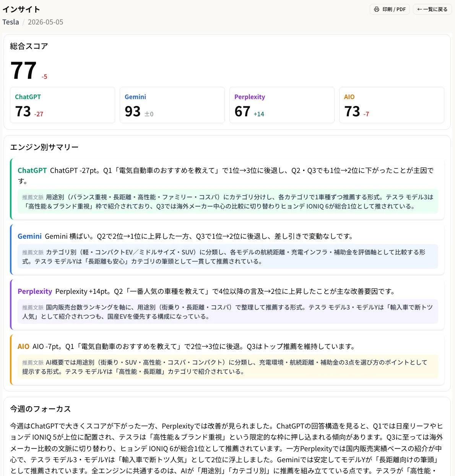Select the Tesla breadcrumb text
Image resolution: width=455 pixels, height=476 pixels.
11,22
